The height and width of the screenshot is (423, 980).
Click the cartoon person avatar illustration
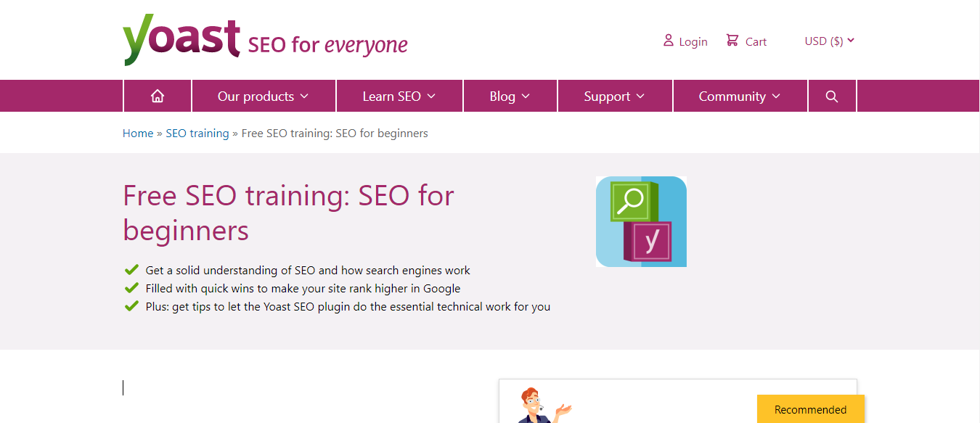pyautogui.click(x=544, y=406)
